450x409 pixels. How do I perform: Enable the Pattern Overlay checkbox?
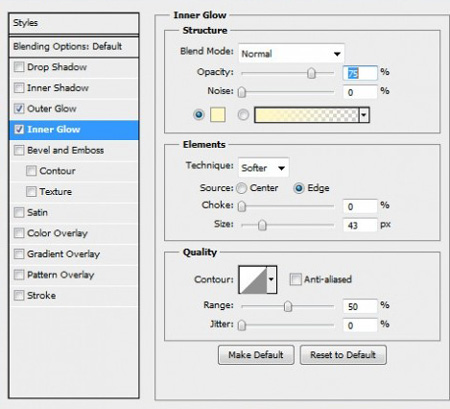[19, 275]
